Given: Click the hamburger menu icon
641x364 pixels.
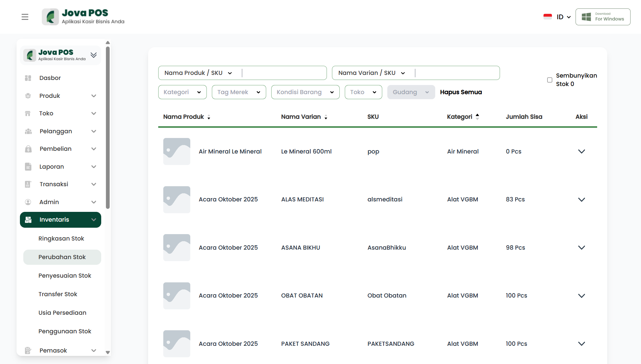Looking at the screenshot, I should 25,17.
